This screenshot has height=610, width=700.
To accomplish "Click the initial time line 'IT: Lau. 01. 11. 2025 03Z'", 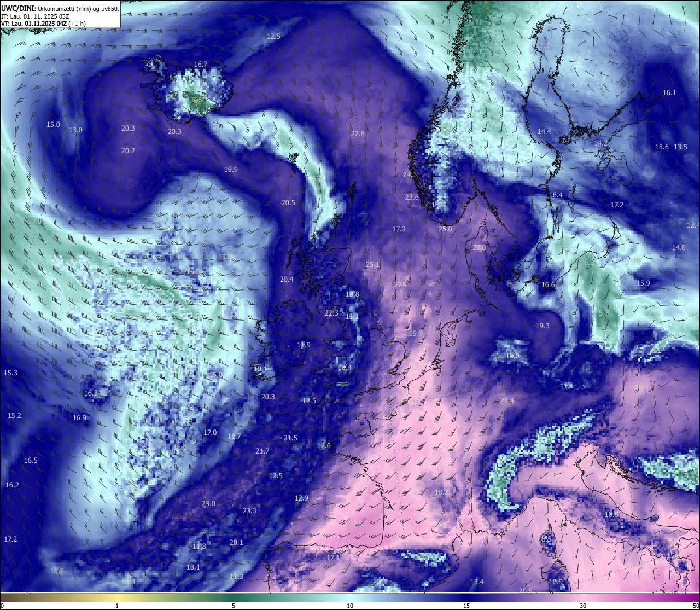I will (35, 16).
